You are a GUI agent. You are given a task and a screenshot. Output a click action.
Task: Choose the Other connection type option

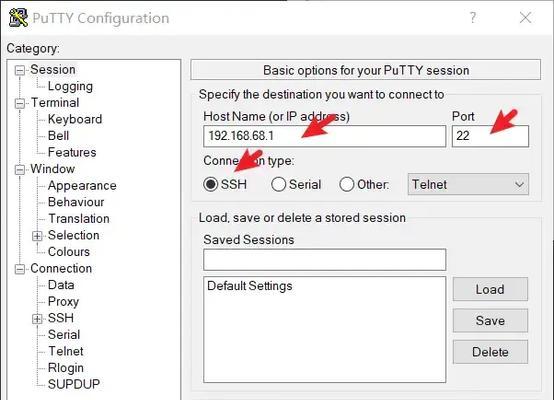(x=346, y=184)
